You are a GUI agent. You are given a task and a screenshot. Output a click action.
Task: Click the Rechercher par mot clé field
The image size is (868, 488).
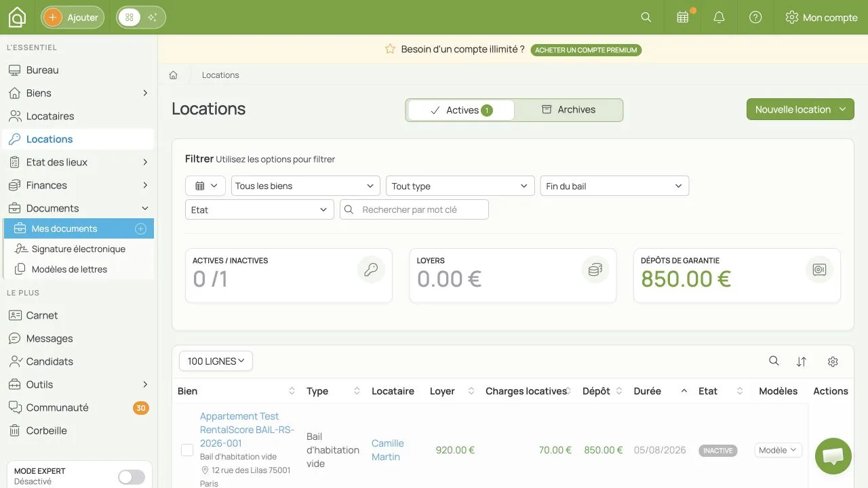414,209
